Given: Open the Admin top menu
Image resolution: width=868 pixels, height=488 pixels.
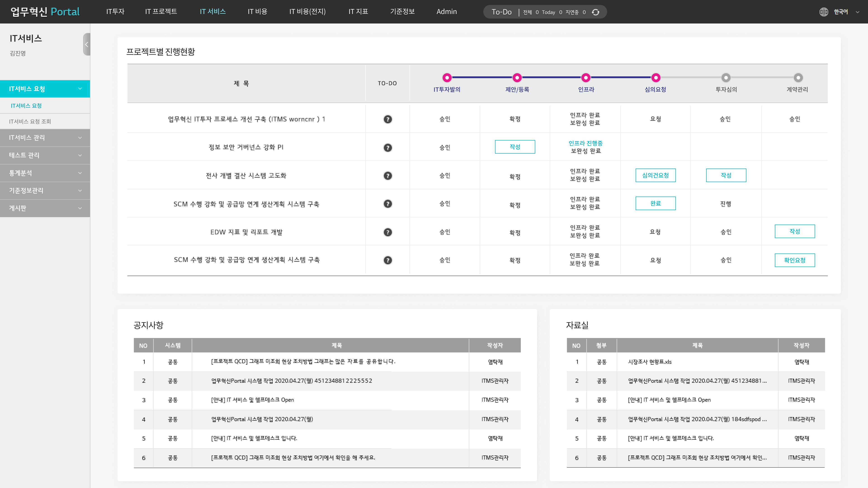Looking at the screenshot, I should (x=446, y=12).
